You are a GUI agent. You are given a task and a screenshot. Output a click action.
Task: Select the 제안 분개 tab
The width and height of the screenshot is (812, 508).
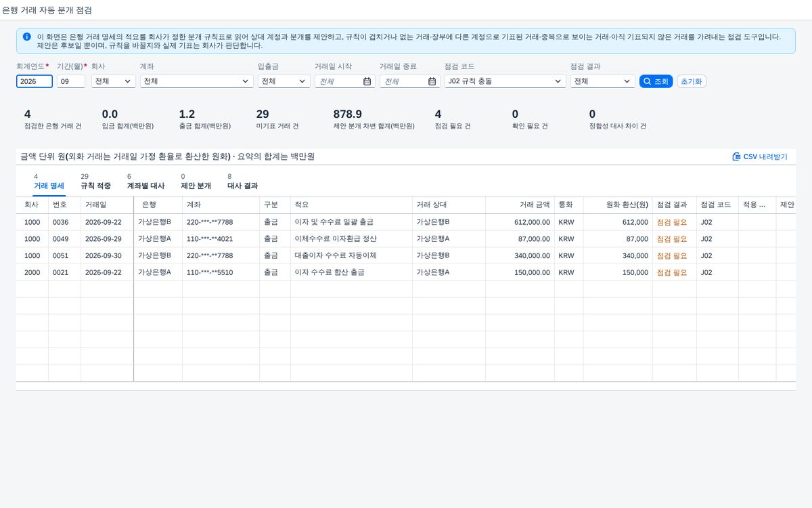pyautogui.click(x=196, y=182)
